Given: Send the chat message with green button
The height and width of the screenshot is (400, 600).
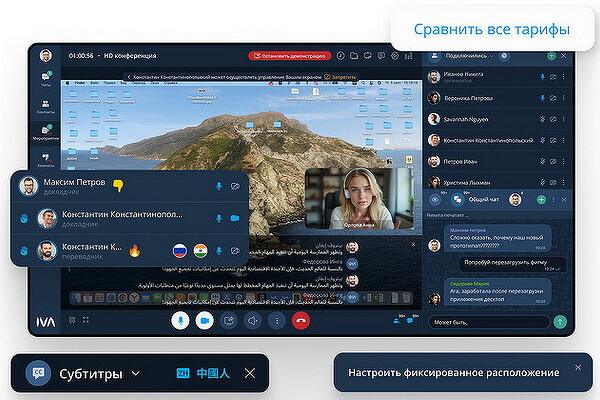Looking at the screenshot, I should [559, 322].
